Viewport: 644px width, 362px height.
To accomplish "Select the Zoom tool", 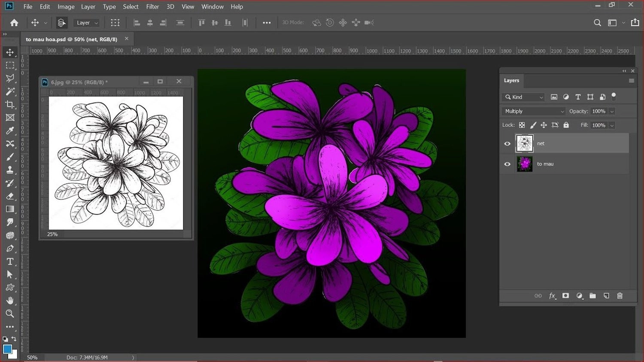I will click(x=10, y=313).
